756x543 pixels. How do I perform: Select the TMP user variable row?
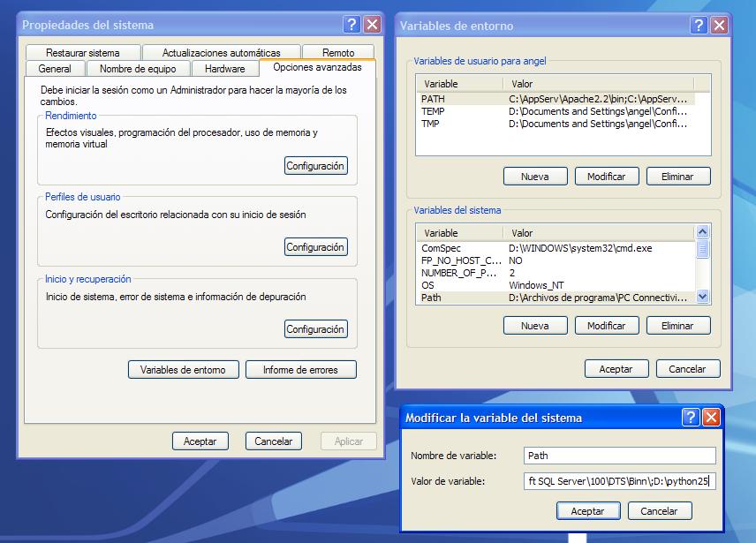(x=556, y=124)
